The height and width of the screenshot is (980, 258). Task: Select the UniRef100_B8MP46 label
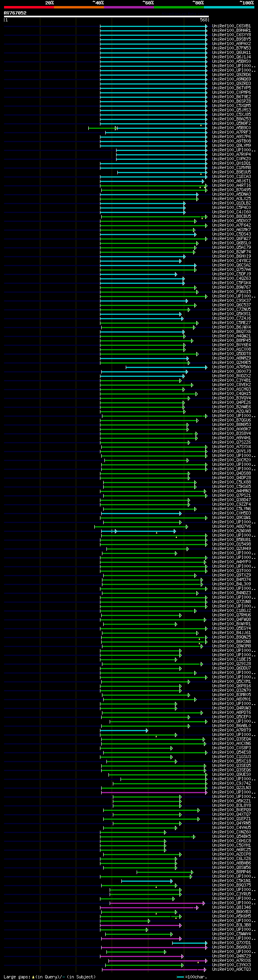[x=231, y=872]
